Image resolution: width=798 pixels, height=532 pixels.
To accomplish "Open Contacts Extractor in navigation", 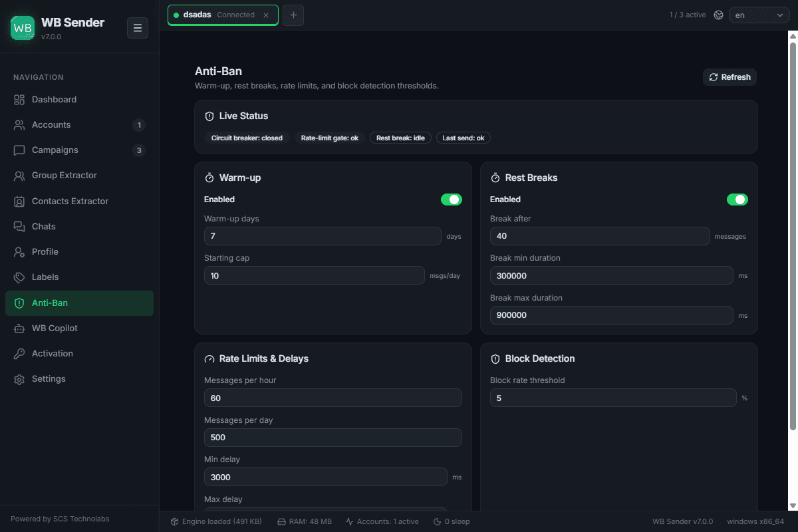I will click(79, 201).
